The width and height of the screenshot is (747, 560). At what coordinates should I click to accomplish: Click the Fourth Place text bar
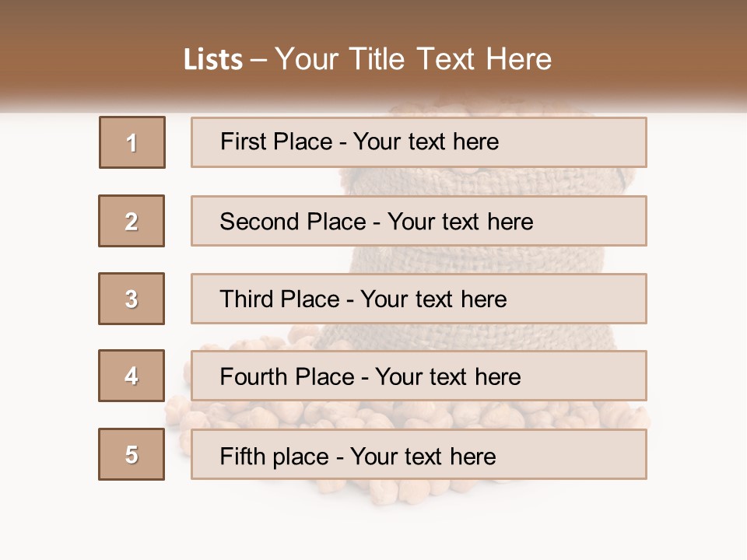coord(419,376)
